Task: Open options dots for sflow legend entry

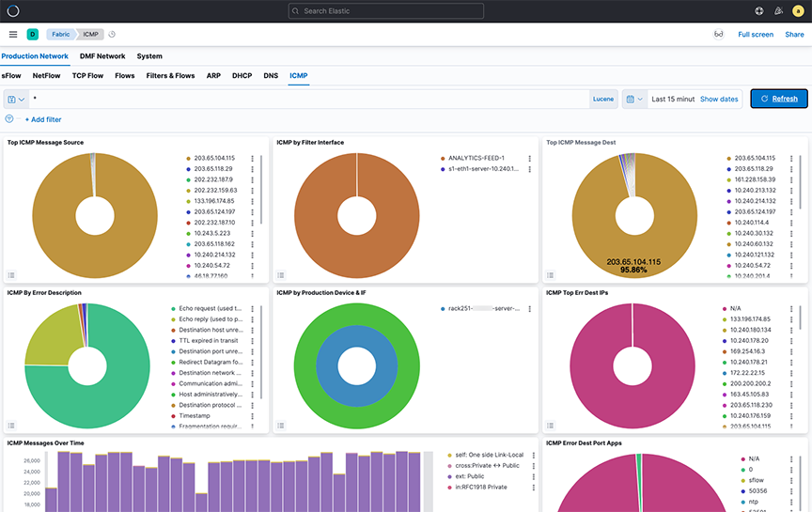Action: click(x=790, y=480)
